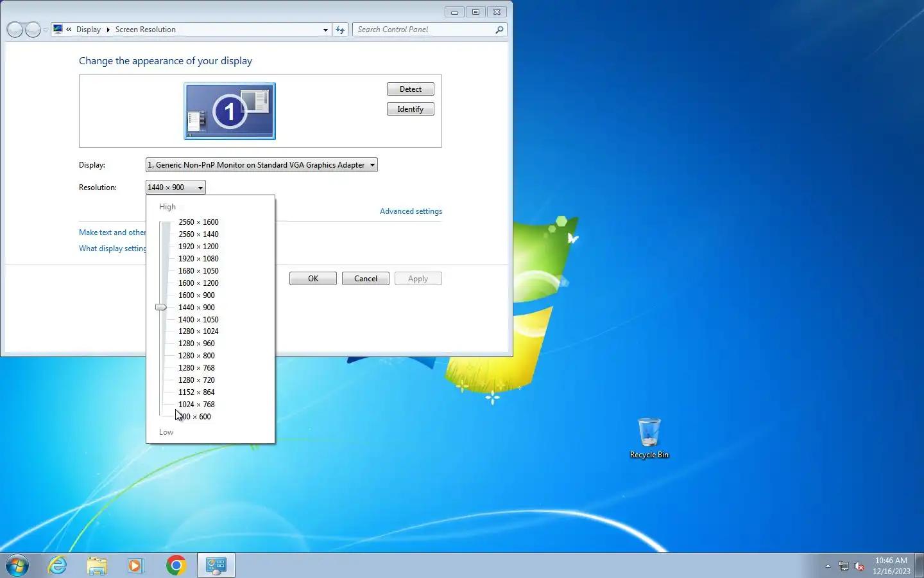924x578 pixels.
Task: Choose resolution 1280 × 720
Action: click(x=196, y=380)
